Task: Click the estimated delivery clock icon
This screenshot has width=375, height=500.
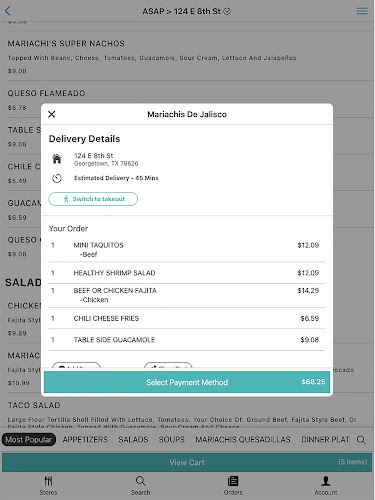Action: point(57,178)
